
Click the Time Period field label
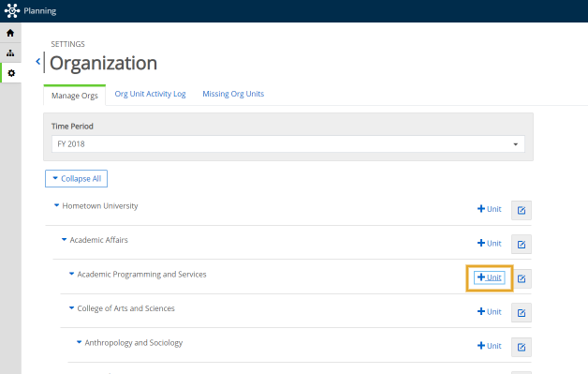(x=72, y=127)
